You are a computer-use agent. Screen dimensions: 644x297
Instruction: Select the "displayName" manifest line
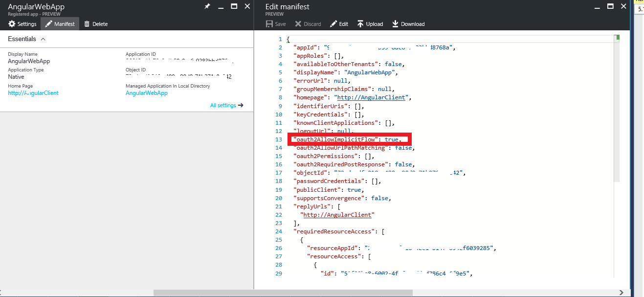pos(345,72)
